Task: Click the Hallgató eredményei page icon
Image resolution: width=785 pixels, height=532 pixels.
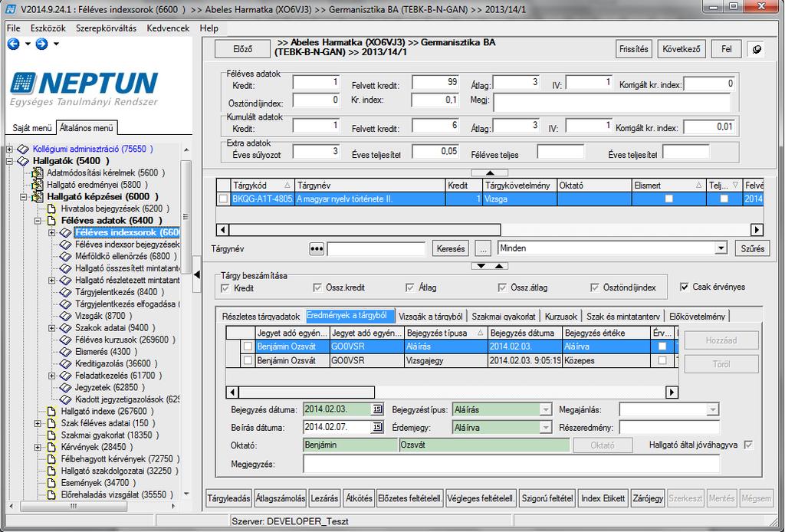Action: 37,186
